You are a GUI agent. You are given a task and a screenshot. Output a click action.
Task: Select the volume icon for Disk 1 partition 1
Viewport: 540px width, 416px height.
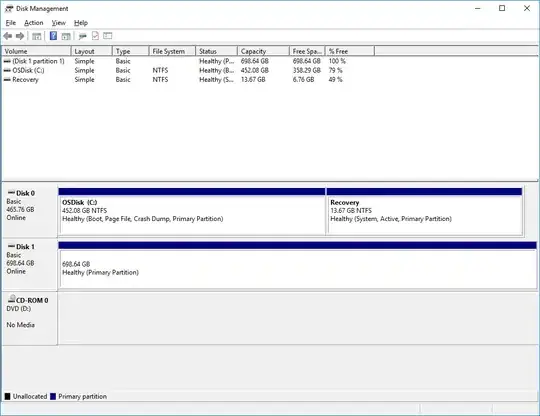[x=7, y=61]
